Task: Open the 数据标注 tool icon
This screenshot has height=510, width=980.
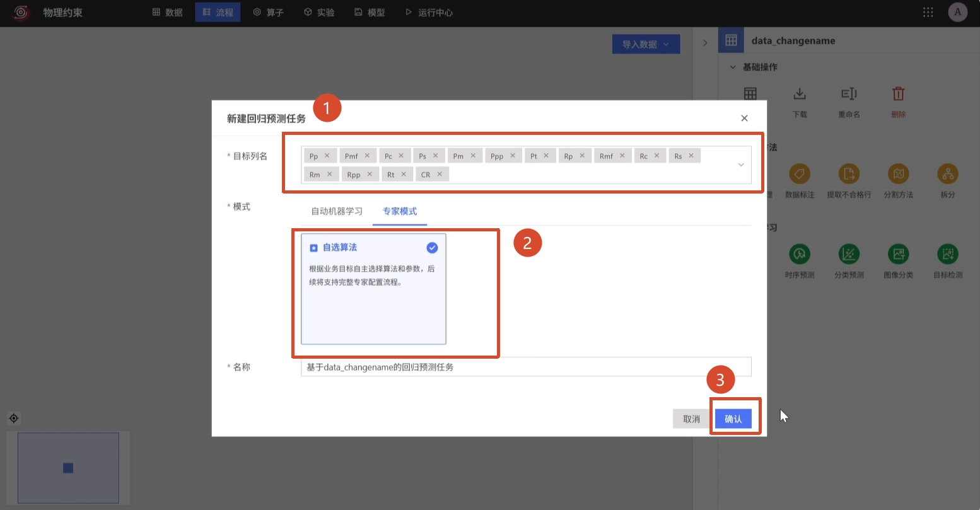Action: (800, 173)
